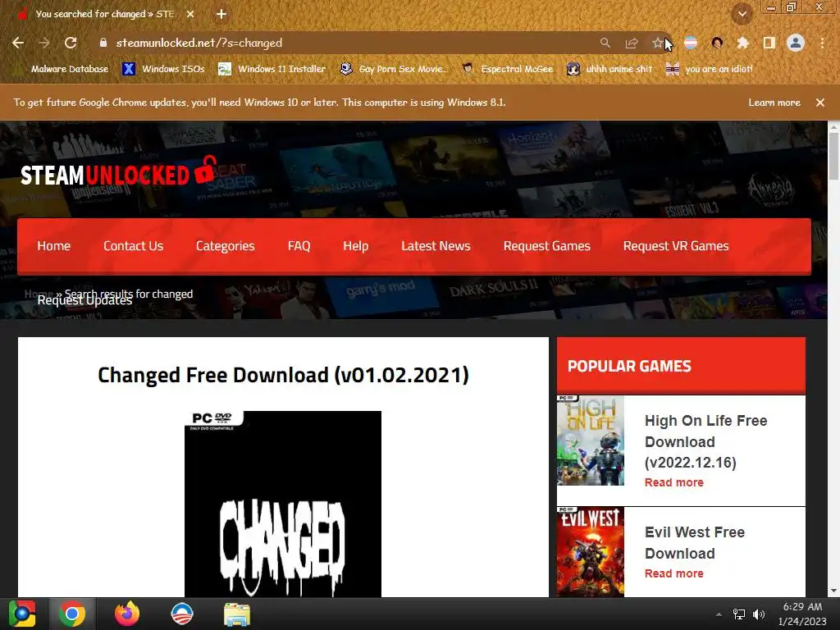Open the Help menu item
The height and width of the screenshot is (630, 840).
tap(356, 246)
